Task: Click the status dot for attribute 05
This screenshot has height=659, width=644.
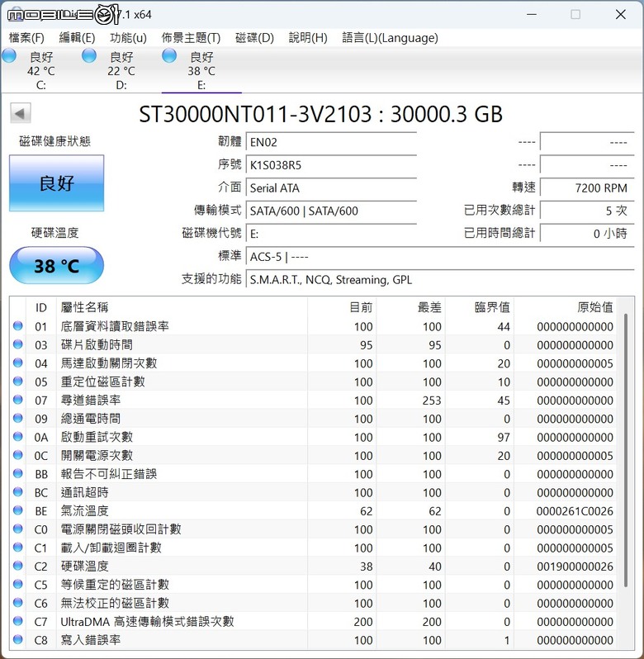Action: click(17, 382)
